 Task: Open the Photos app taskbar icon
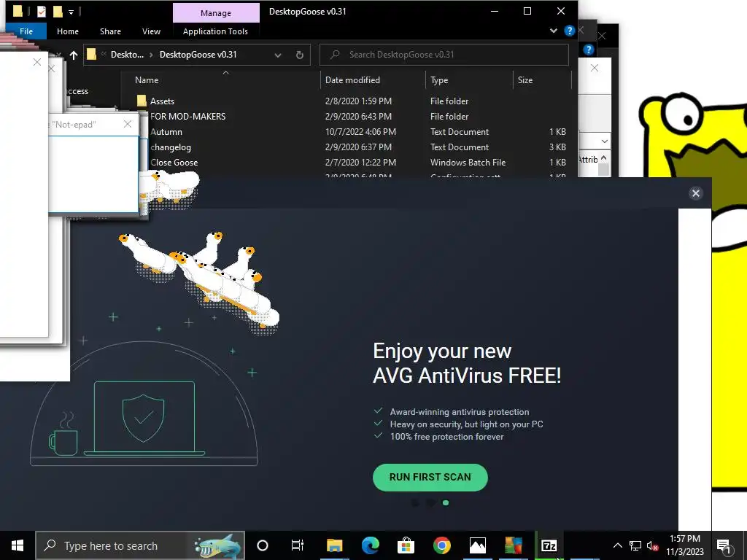[x=477, y=545]
